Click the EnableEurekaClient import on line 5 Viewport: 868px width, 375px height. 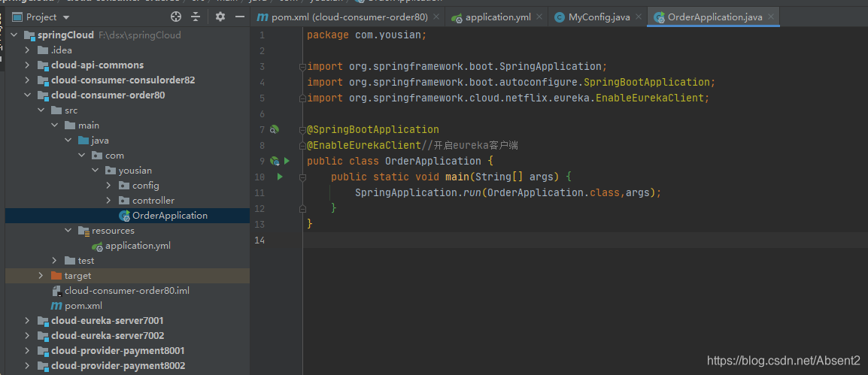point(508,98)
